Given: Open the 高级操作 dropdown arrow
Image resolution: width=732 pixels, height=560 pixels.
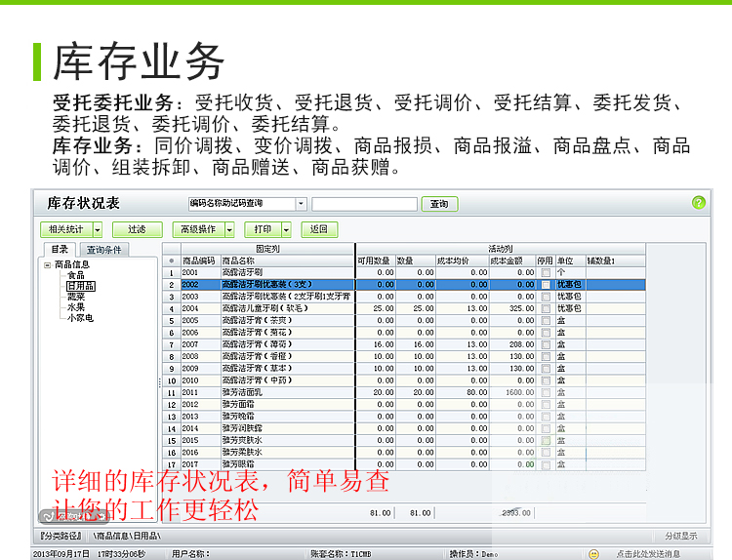Looking at the screenshot, I should pos(229,230).
